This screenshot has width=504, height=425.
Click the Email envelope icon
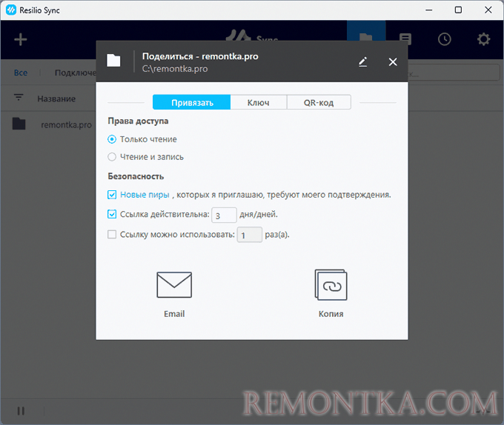pos(174,285)
